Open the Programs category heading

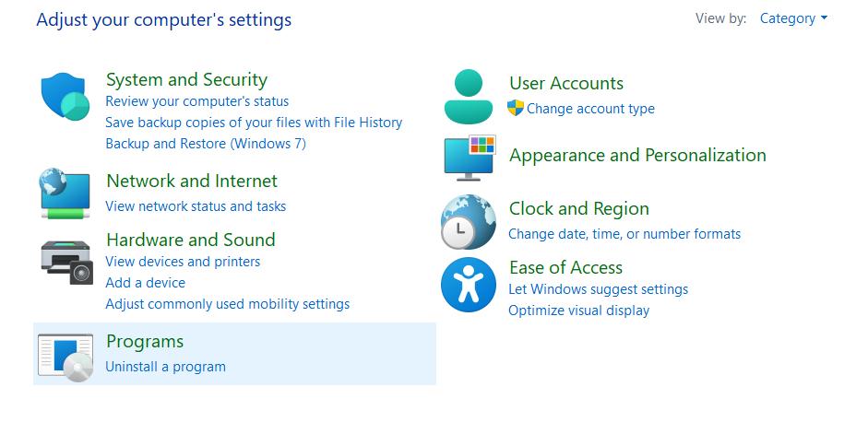(x=145, y=341)
